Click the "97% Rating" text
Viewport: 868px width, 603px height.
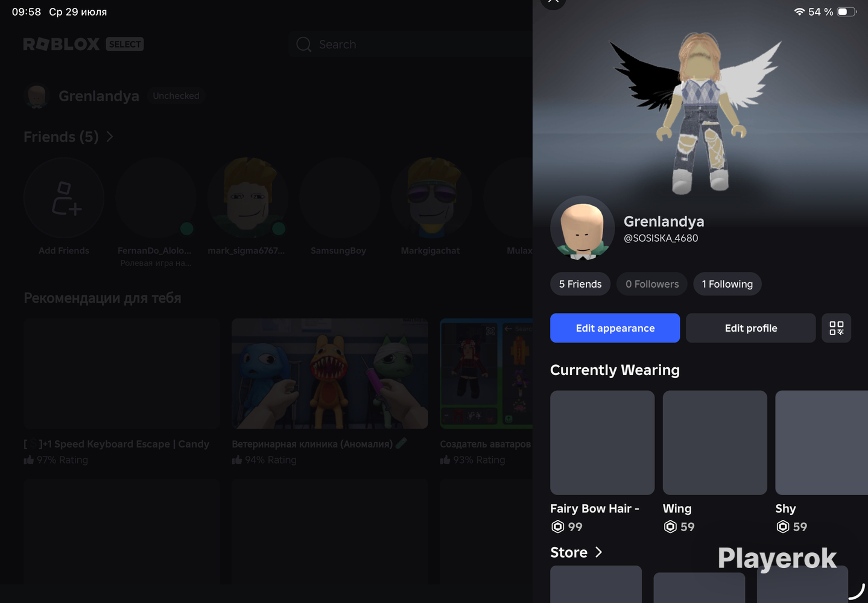tap(62, 460)
